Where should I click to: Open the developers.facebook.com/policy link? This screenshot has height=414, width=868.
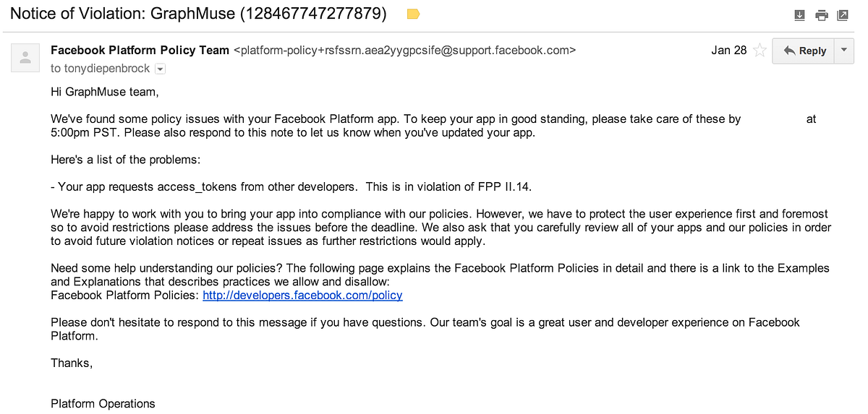click(x=302, y=295)
